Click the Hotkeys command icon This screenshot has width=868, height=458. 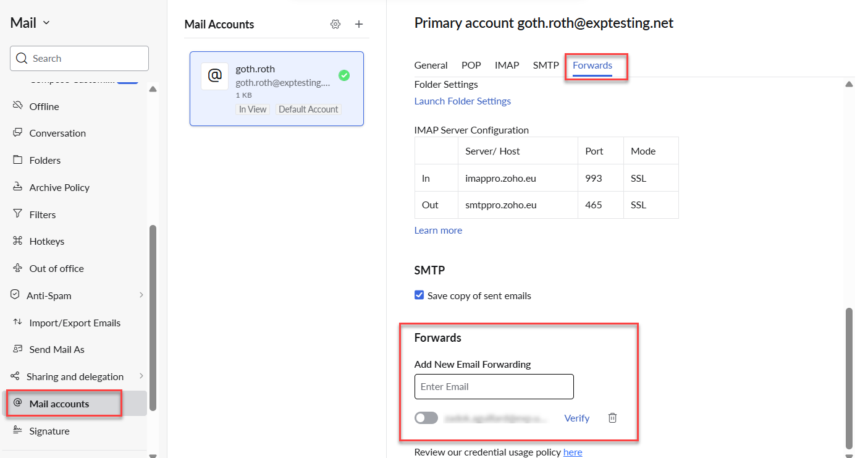coord(17,241)
